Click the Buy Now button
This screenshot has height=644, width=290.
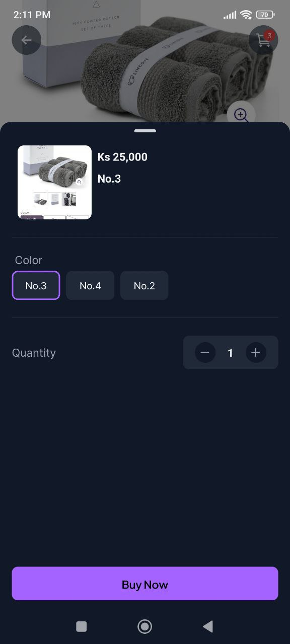(145, 584)
